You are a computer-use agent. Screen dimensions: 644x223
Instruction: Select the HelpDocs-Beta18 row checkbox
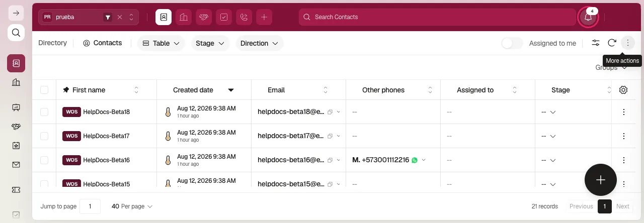point(44,112)
